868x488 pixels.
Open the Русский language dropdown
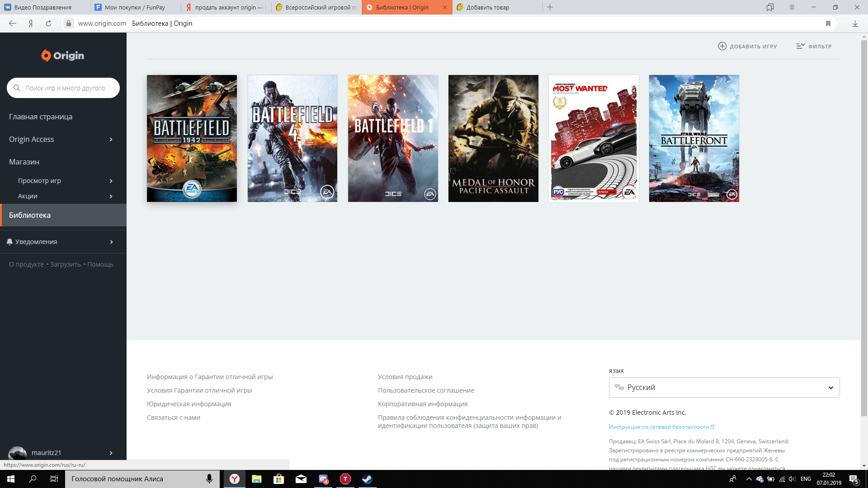[x=724, y=387]
